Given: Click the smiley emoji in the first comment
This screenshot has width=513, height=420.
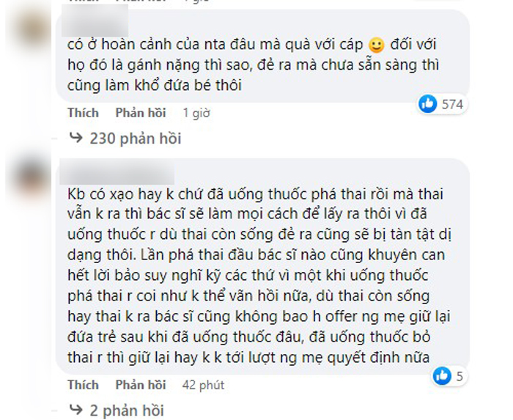Looking at the screenshot, I should coord(376,45).
